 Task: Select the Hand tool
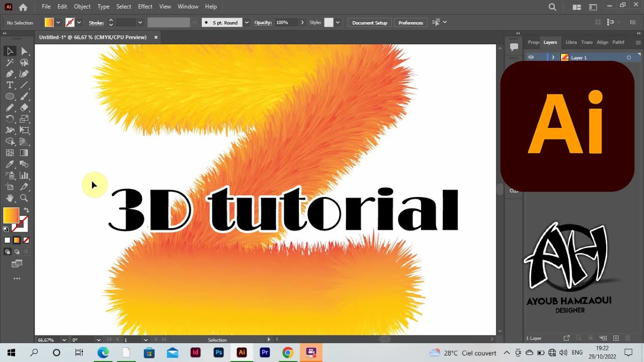point(10,198)
